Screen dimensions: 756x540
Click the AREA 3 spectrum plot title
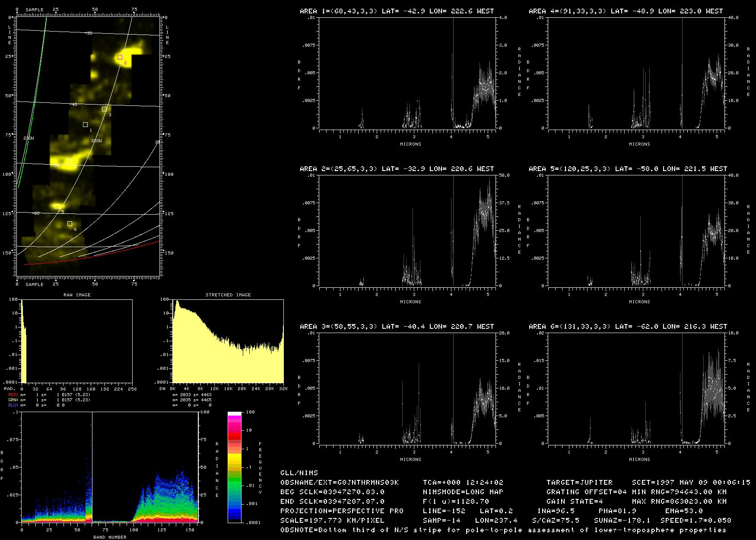pyautogui.click(x=397, y=327)
